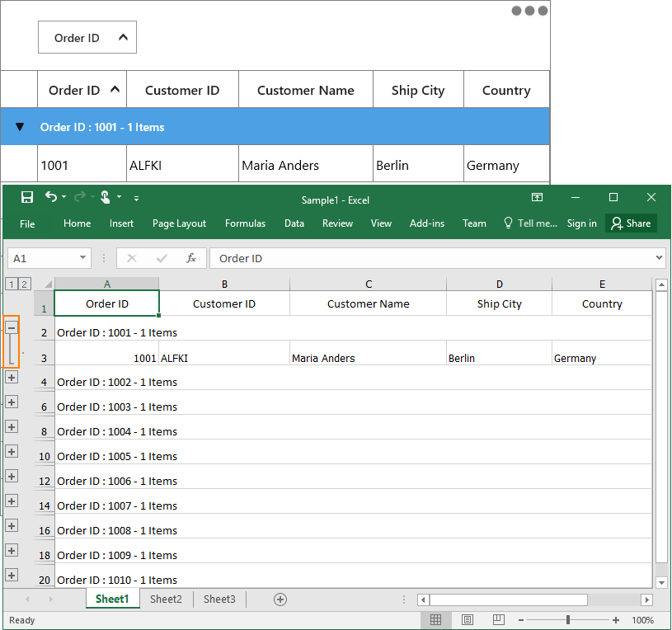Save the workbook with the floppy disk icon
Screen dimensions: 672x630
pos(27,197)
